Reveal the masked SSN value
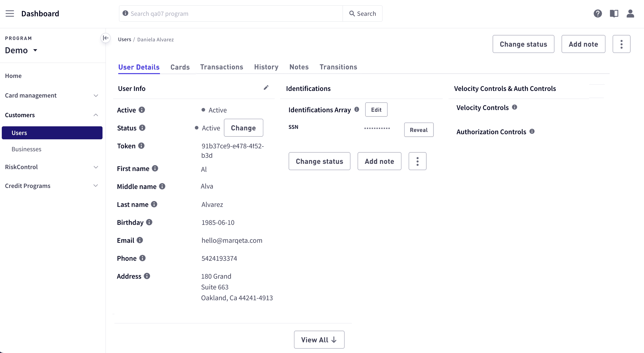Screen dimensions: 644x353 tap(418, 130)
